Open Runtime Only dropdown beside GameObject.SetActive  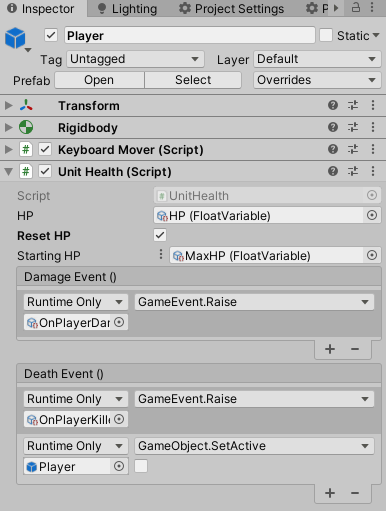click(x=76, y=446)
